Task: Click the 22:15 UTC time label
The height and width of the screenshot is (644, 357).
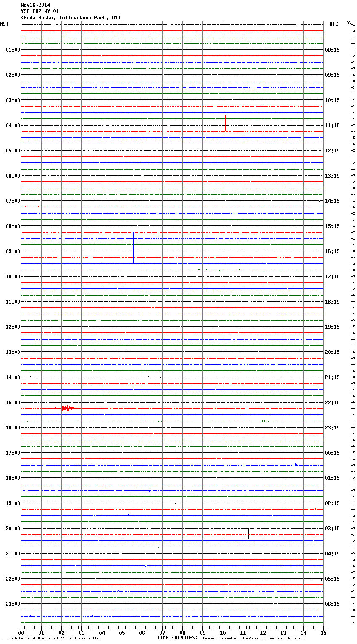Action: [332, 403]
